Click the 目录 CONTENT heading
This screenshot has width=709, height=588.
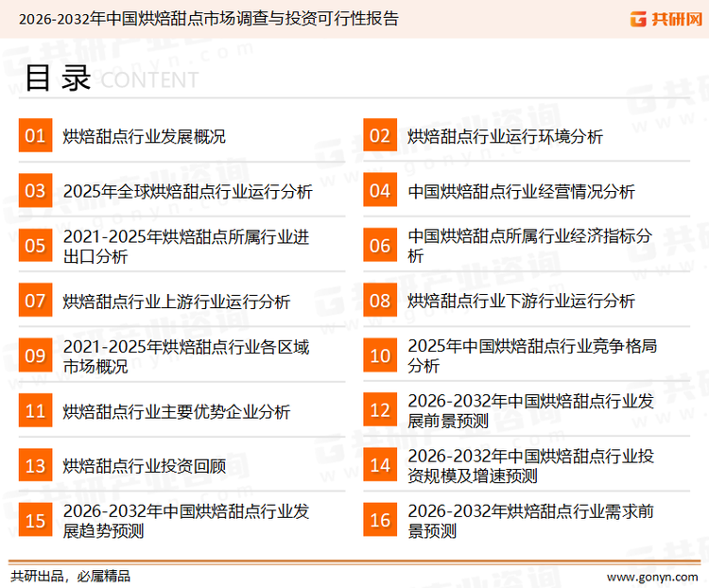tap(111, 78)
